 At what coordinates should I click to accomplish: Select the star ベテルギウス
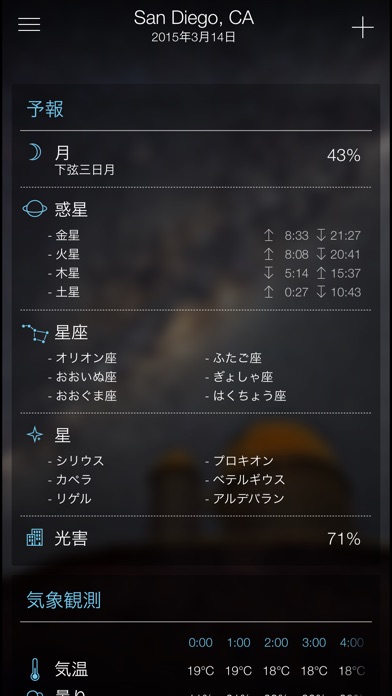(x=245, y=479)
